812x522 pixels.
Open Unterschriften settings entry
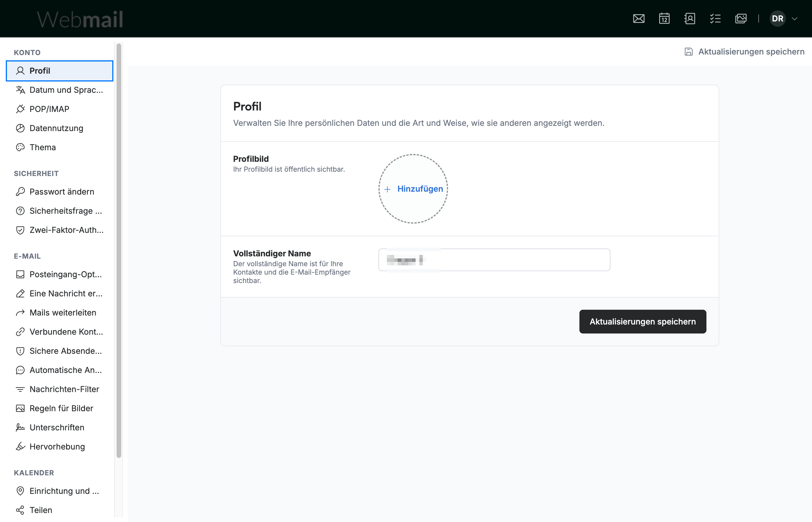coord(60,427)
